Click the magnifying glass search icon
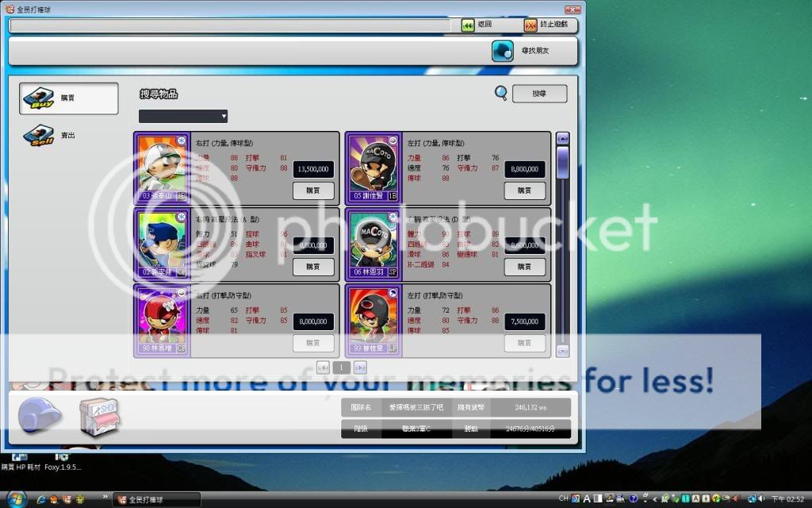Screen dimensions: 812x508 [x=500, y=94]
